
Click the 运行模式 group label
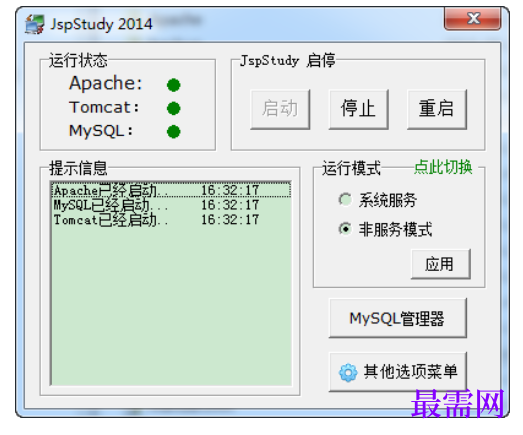tap(351, 168)
